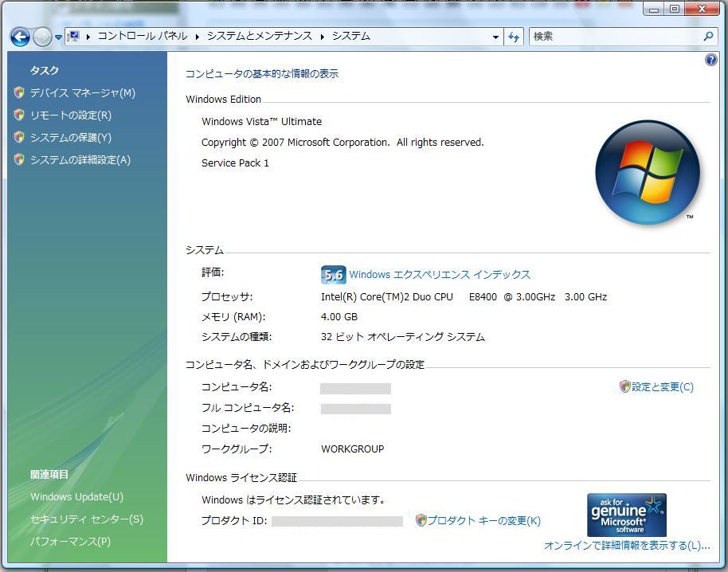
Task: Click the 5.6 experience index score badge
Action: tap(334, 275)
